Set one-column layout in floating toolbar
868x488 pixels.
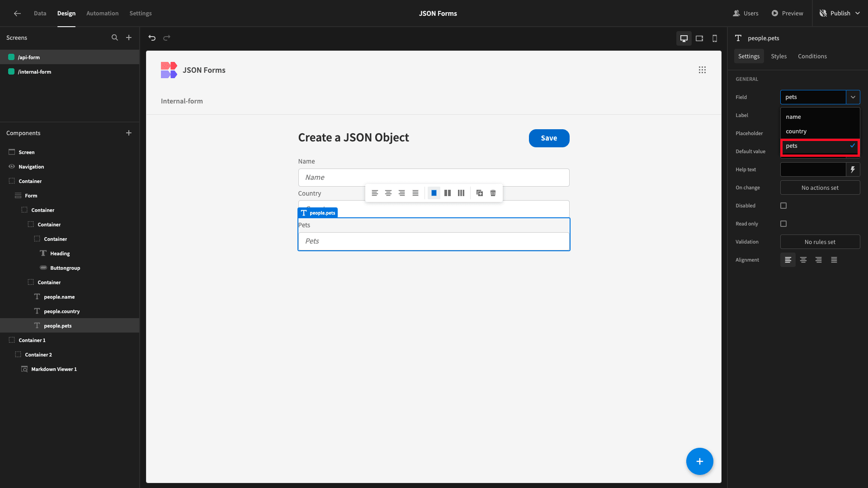point(434,193)
